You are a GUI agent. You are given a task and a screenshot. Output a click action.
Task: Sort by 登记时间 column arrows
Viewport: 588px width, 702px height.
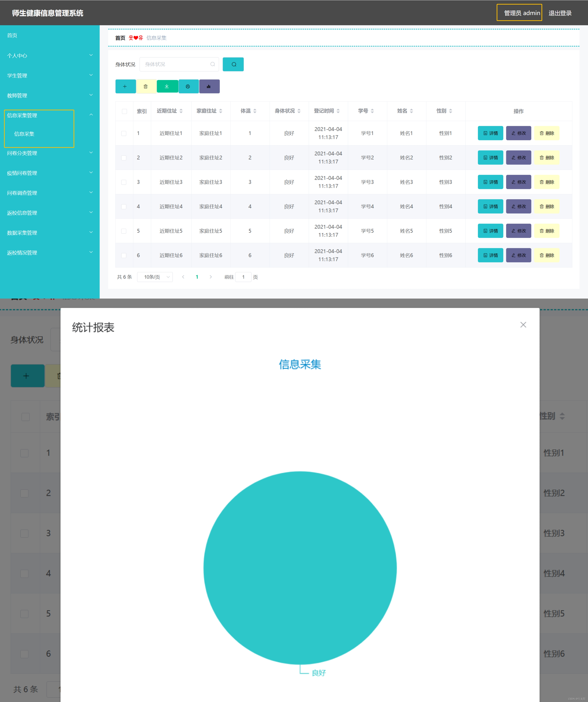[338, 111]
